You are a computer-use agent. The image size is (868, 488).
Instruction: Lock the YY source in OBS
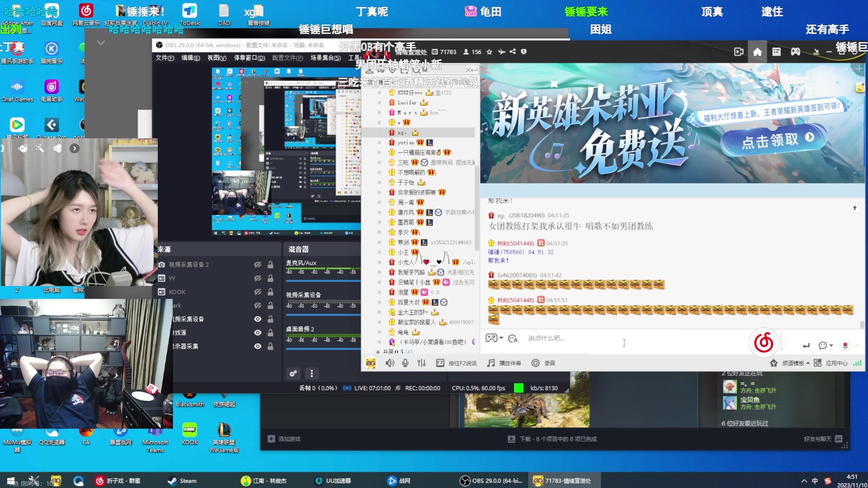pyautogui.click(x=270, y=278)
